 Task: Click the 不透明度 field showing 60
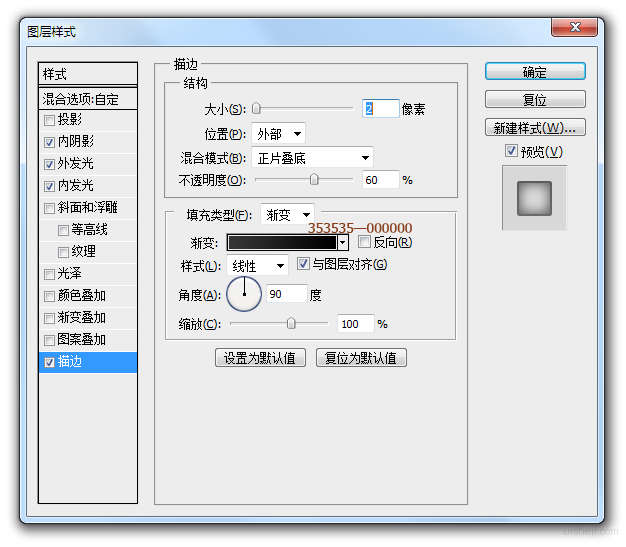(380, 180)
